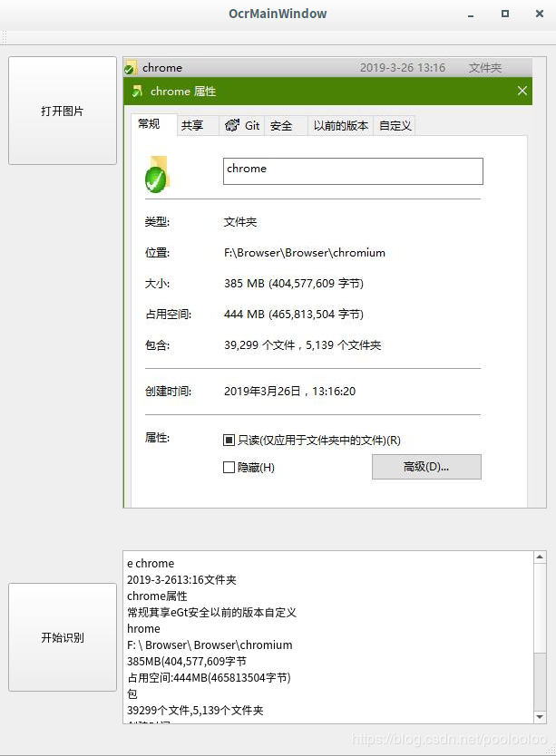The height and width of the screenshot is (756, 556).
Task: Click the Git tab octopus icon
Action: (232, 125)
